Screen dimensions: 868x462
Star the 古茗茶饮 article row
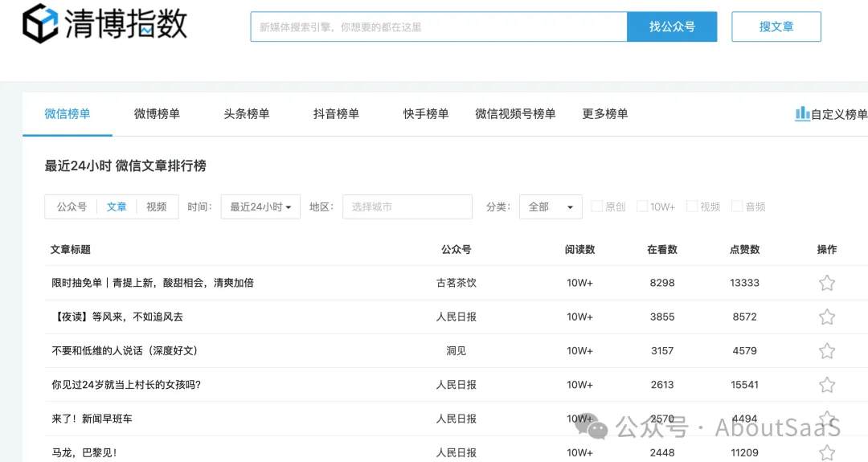point(826,283)
